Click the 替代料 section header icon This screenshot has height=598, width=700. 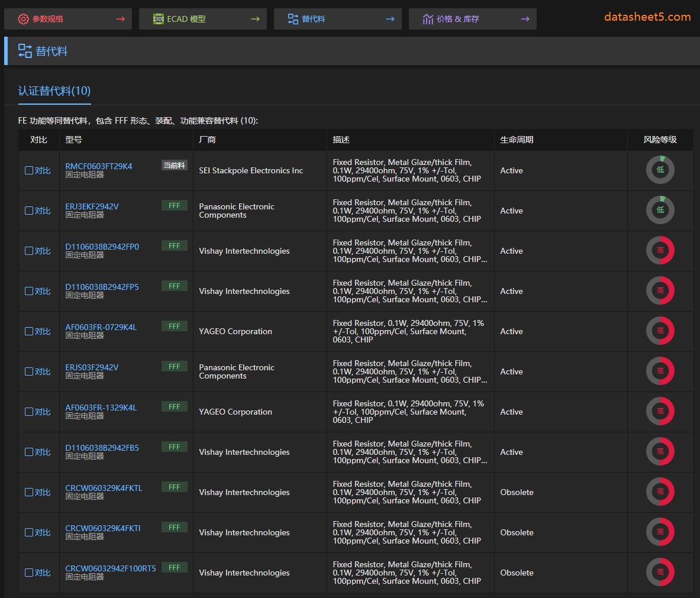click(x=25, y=51)
